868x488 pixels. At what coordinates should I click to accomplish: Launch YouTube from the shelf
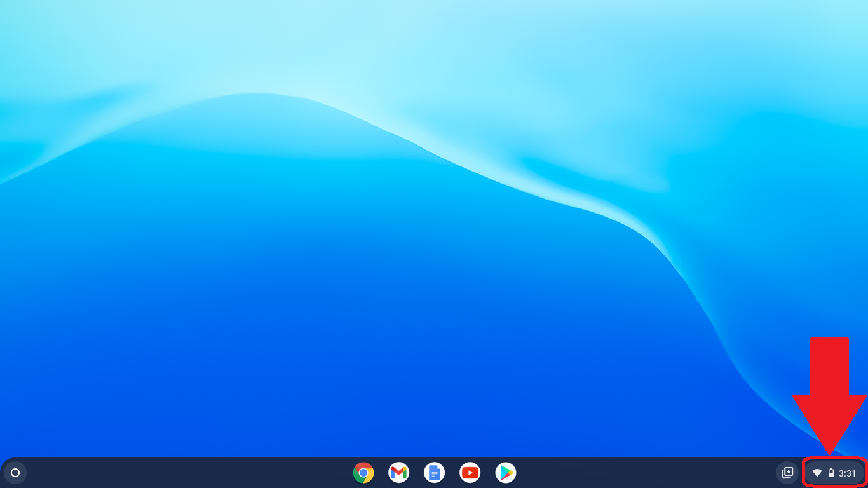[470, 473]
